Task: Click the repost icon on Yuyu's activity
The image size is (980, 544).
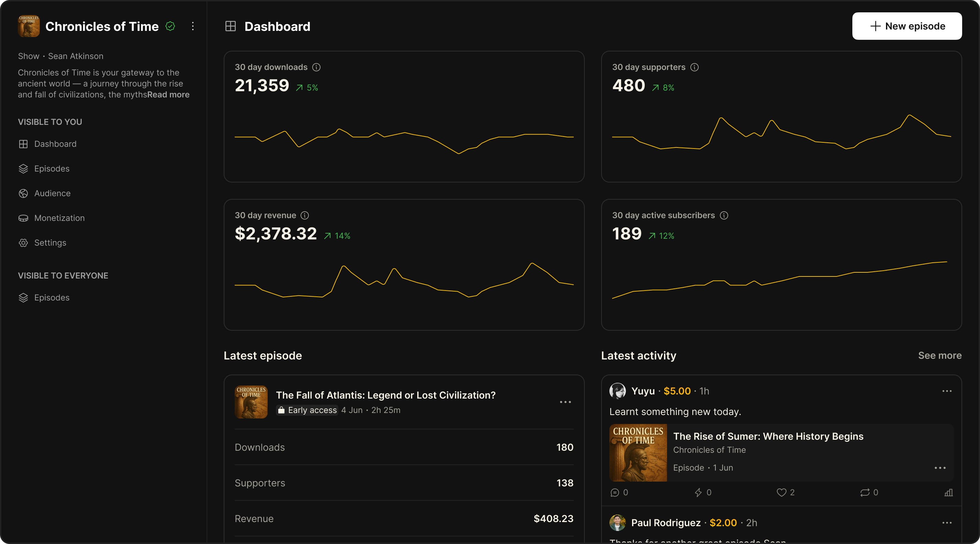Action: 865,493
